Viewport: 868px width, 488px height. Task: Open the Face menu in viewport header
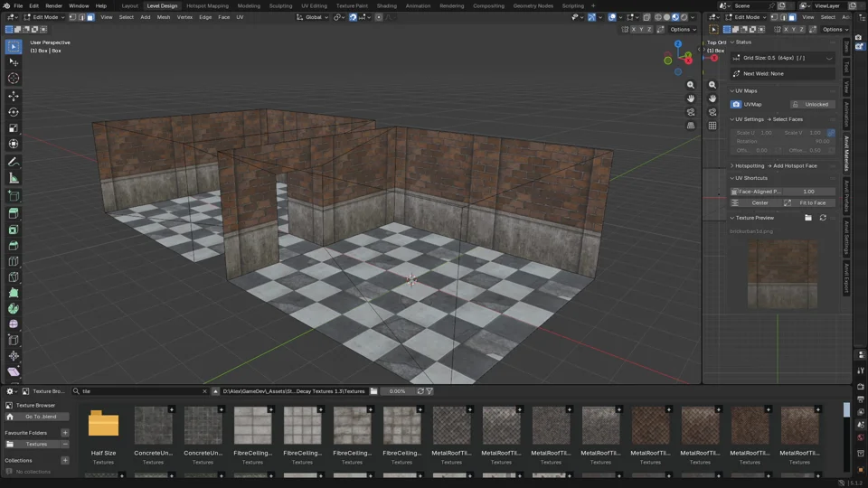coord(223,17)
